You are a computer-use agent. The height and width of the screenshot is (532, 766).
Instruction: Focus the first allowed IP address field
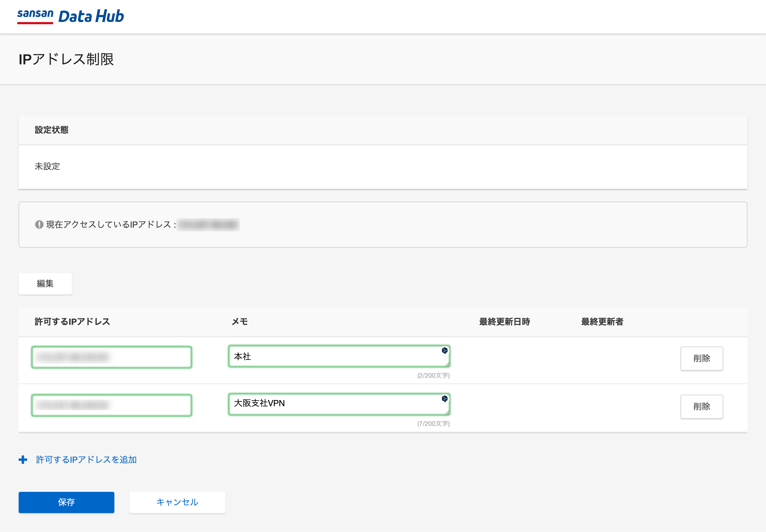point(112,357)
